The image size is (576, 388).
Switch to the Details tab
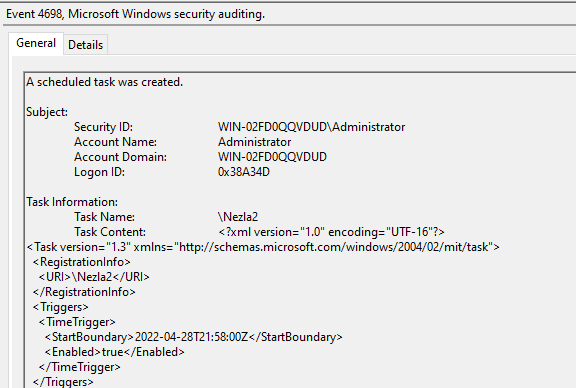(x=86, y=45)
